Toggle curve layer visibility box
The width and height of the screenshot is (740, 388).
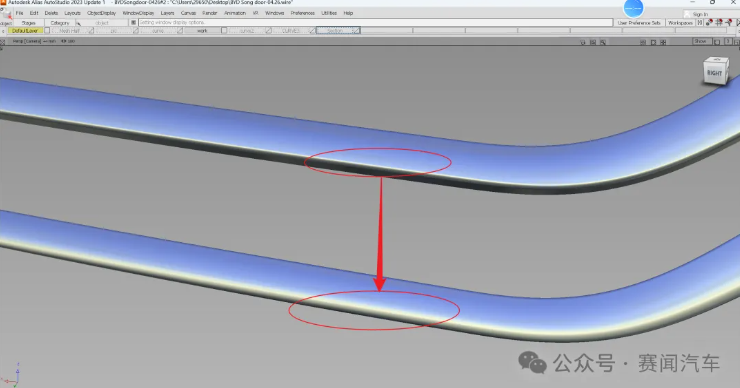180,31
